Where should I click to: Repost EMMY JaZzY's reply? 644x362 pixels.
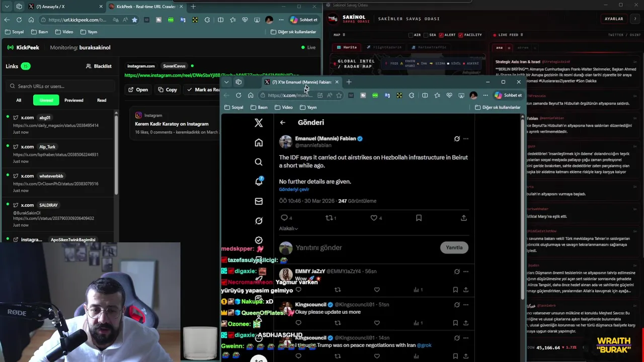(338, 290)
